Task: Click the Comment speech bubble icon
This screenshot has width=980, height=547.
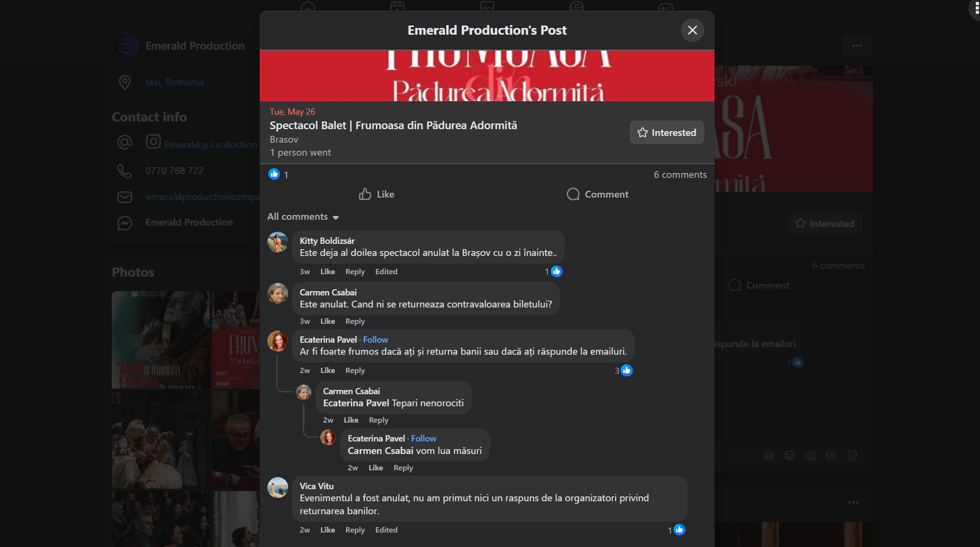Action: point(573,194)
